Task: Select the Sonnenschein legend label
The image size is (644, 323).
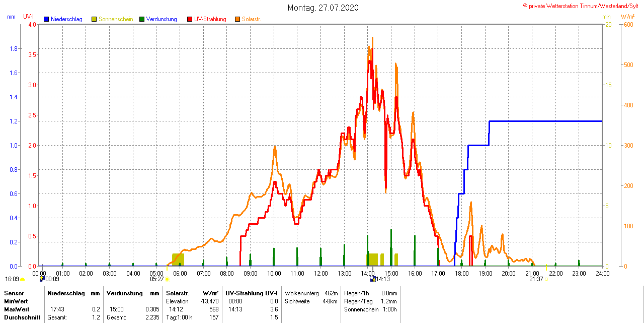Action: coord(116,19)
